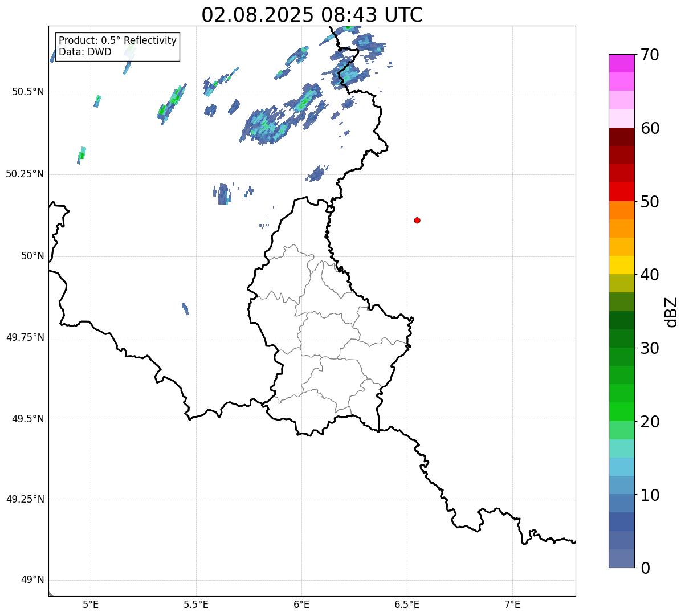Click the 49.75°N latitude label
This screenshot has height=616, width=685.
pyautogui.click(x=25, y=337)
